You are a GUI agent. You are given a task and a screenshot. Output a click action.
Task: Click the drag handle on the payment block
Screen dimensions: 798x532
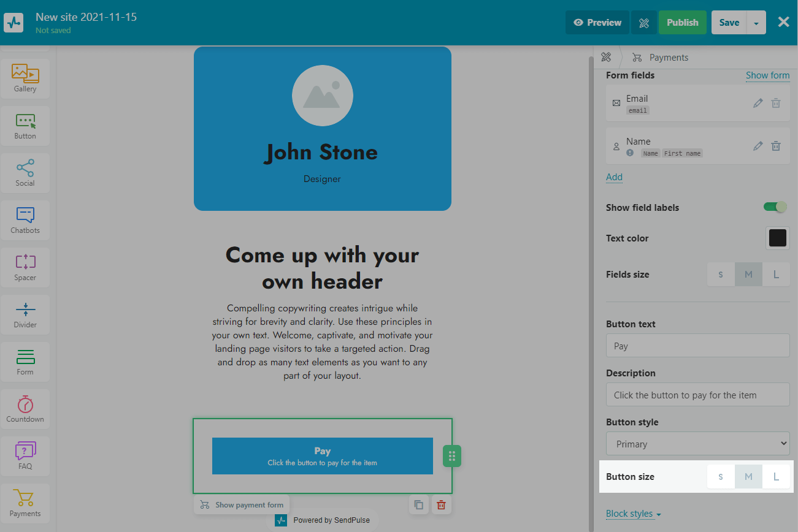(x=452, y=456)
